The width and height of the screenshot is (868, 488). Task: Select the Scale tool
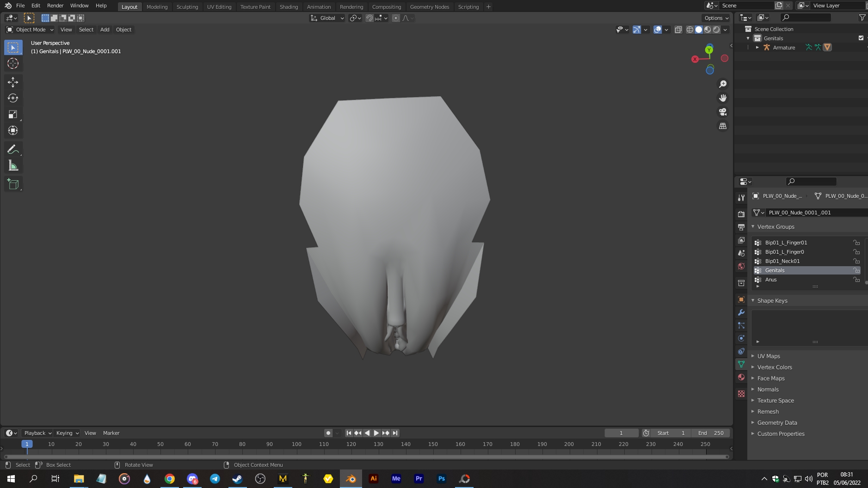13,115
